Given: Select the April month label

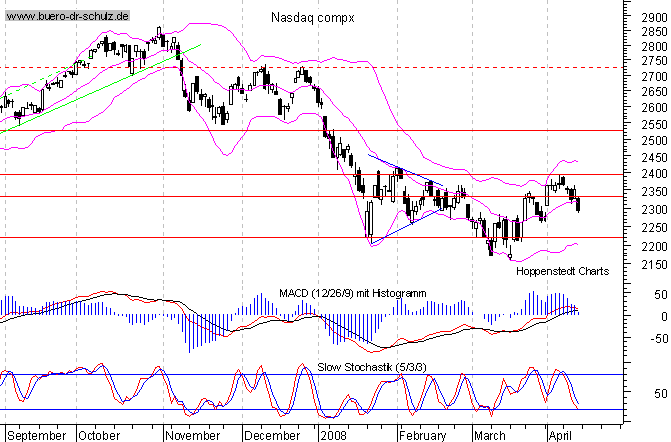Looking at the screenshot, I should [x=558, y=436].
